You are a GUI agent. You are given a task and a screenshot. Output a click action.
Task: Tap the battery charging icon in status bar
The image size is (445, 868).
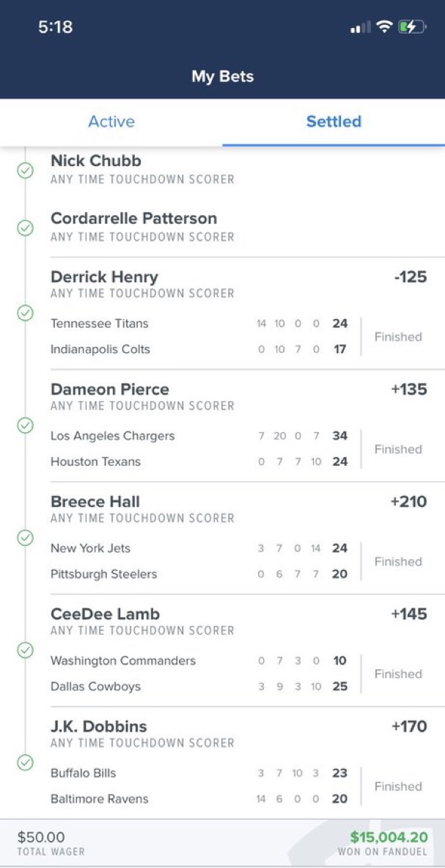(411, 27)
